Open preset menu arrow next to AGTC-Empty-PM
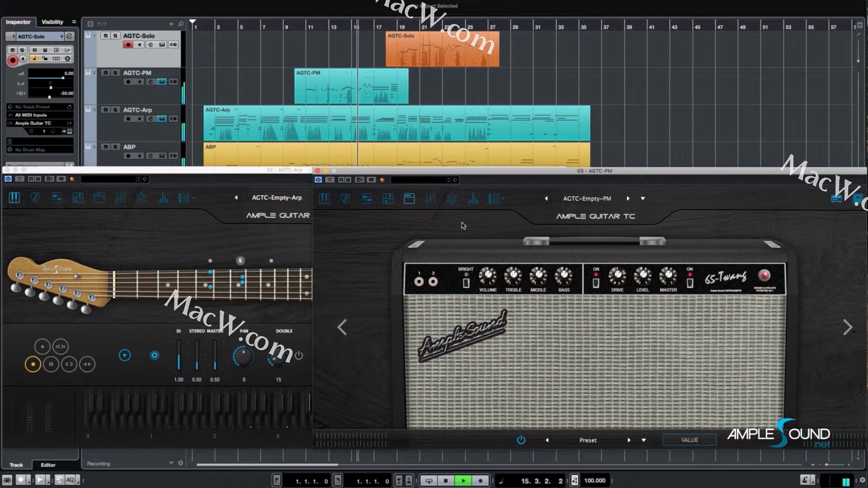Viewport: 868px width, 488px height. [643, 199]
